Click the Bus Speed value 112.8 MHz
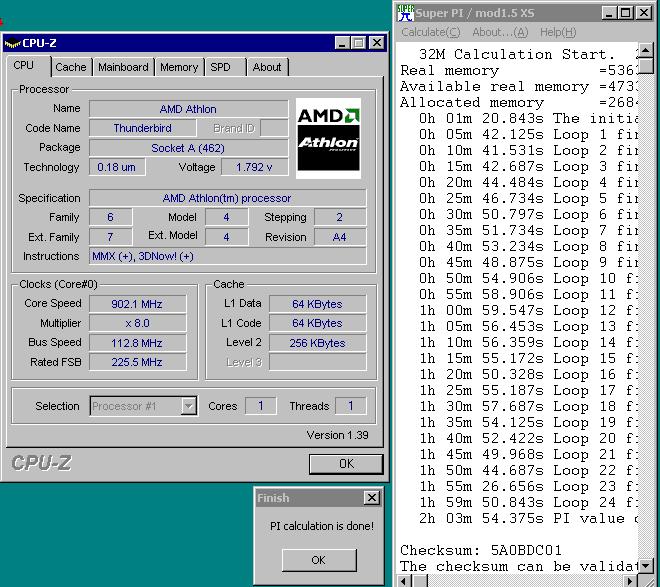Viewport: 660px width, 587px height. (137, 343)
